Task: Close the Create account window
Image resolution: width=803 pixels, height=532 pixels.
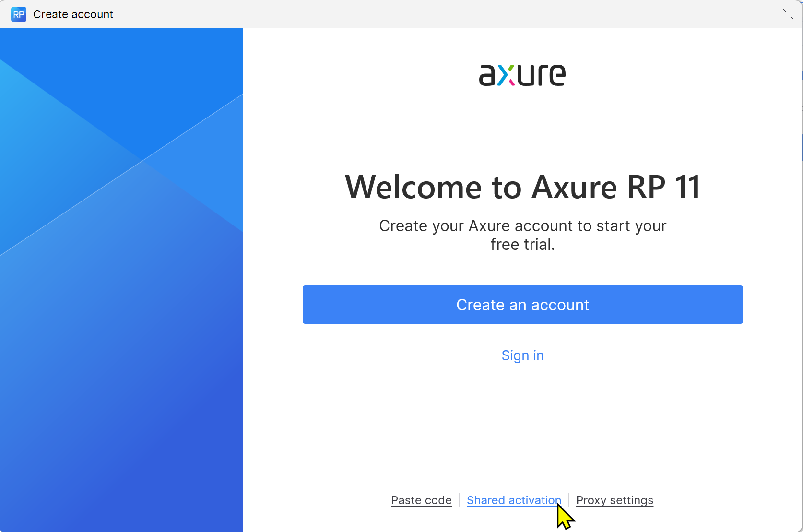Action: click(788, 14)
